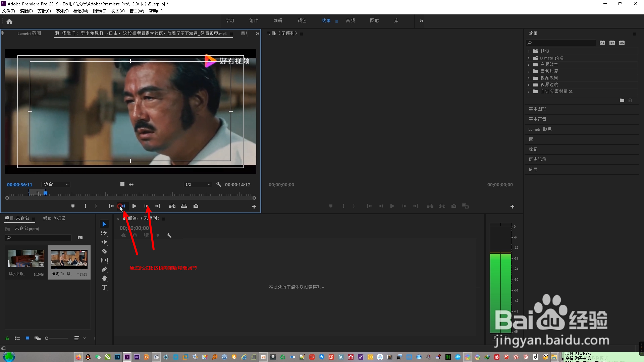The width and height of the screenshot is (644, 362).
Task: Select the Ripple Edit tool
Action: (104, 242)
